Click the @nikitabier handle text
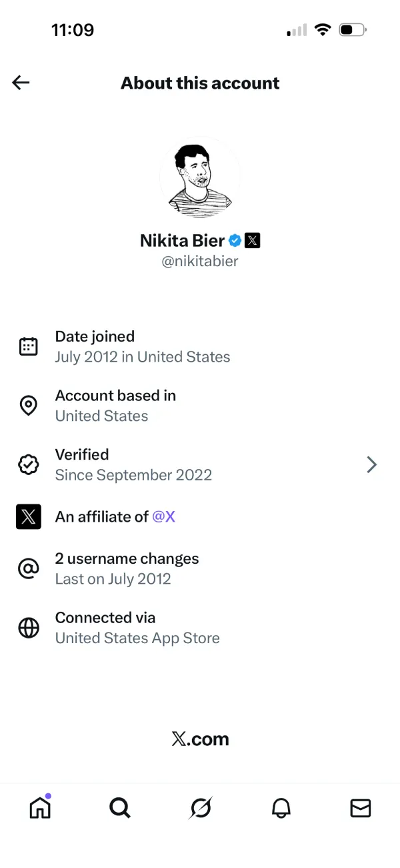Screen dimensions: 400x868 coord(200,261)
